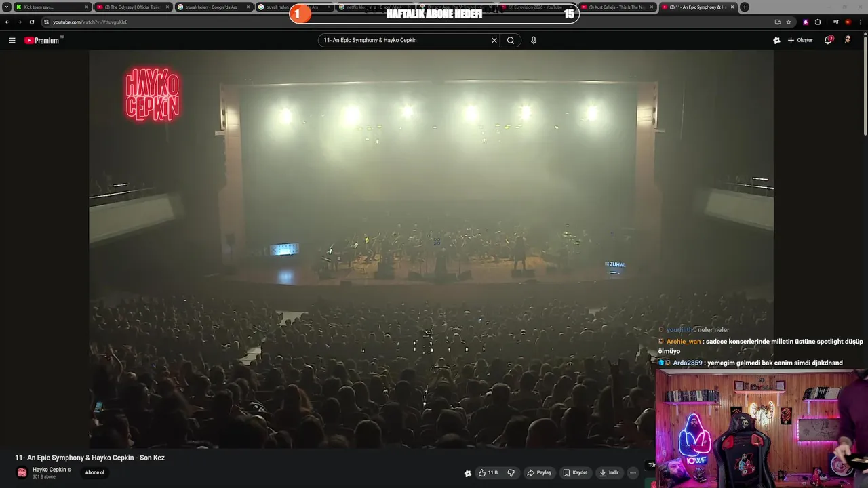868x488 pixels.
Task: Select the video title 'Son Kez' text
Action: point(152,457)
